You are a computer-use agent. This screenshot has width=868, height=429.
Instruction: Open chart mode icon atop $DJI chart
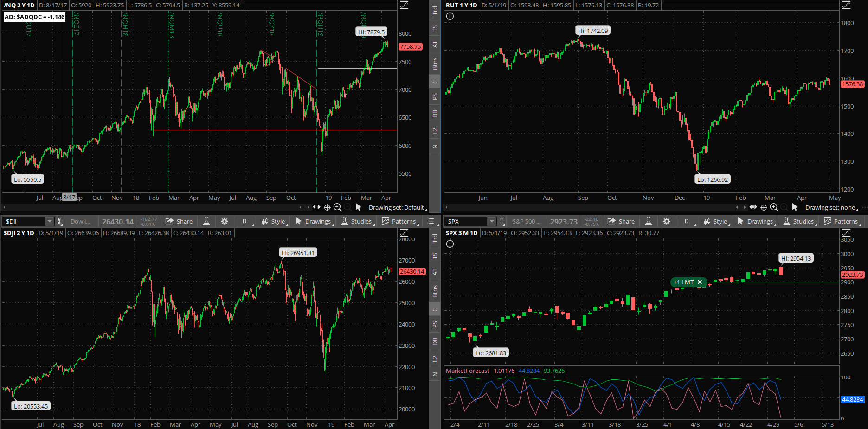(405, 233)
